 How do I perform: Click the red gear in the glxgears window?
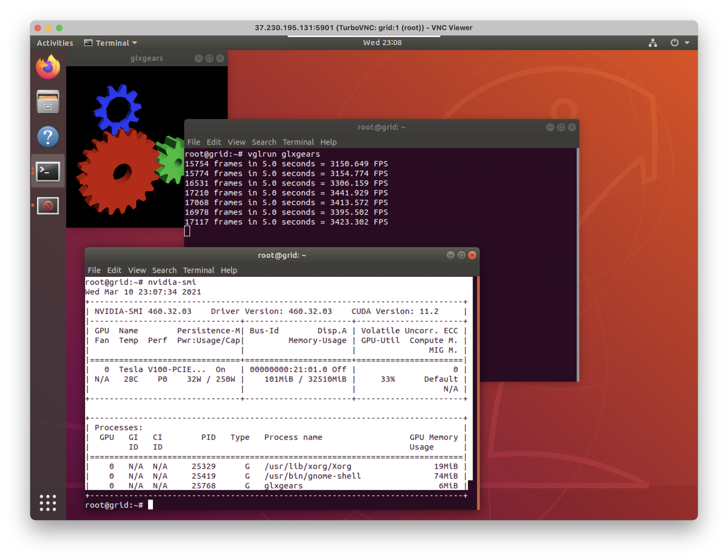click(x=119, y=172)
